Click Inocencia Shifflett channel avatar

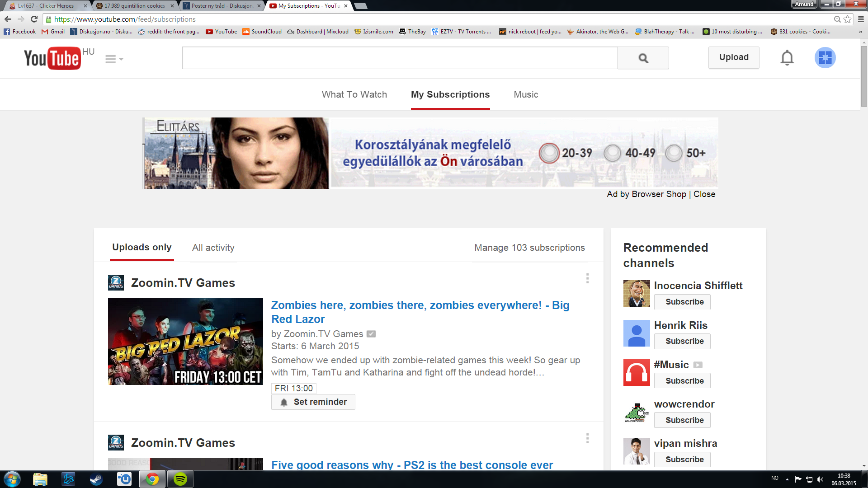636,293
